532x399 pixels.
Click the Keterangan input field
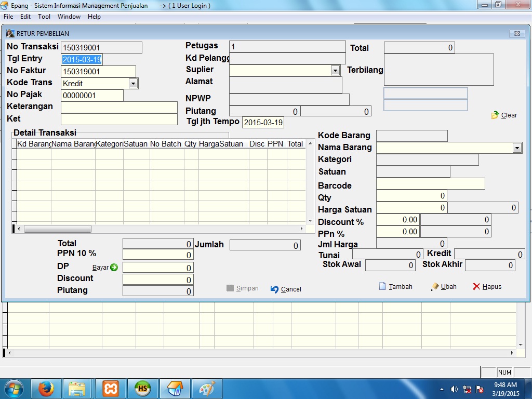(119, 107)
